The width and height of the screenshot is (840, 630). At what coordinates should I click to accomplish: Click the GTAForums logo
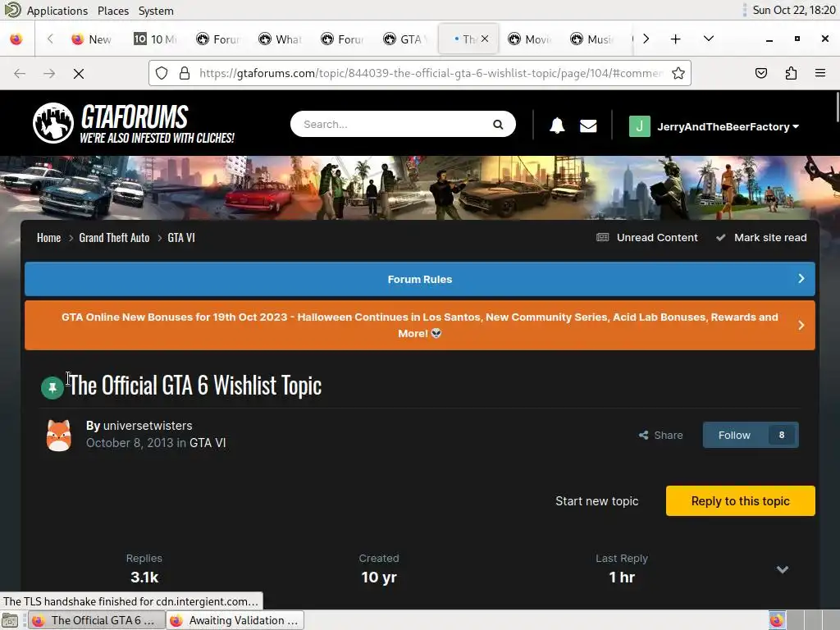pyautogui.click(x=134, y=124)
